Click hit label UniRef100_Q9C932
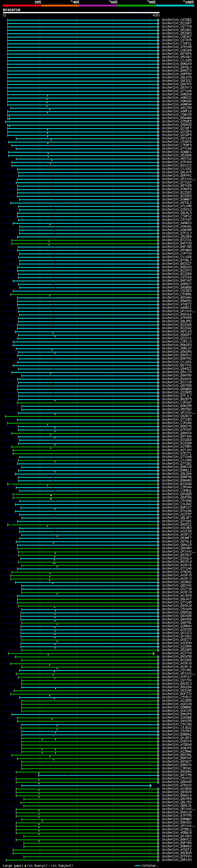The height and width of the screenshot is (868, 197). click(x=177, y=81)
